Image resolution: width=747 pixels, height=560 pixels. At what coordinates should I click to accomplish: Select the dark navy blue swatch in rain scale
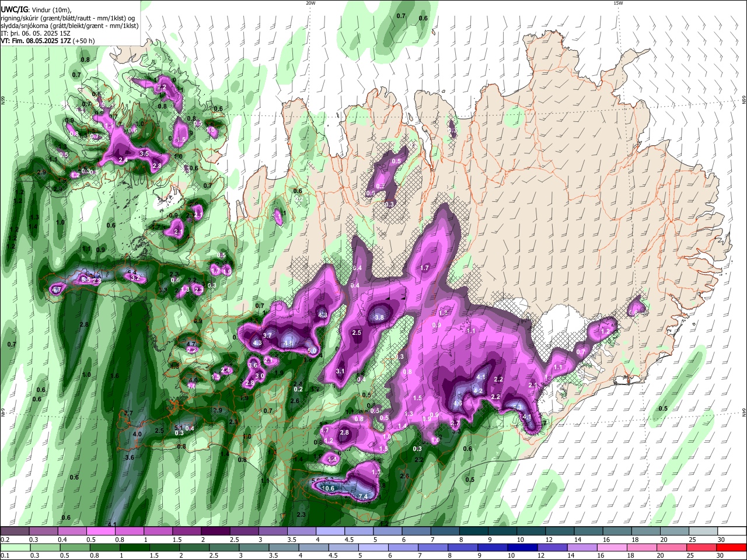pyautogui.click(x=523, y=547)
